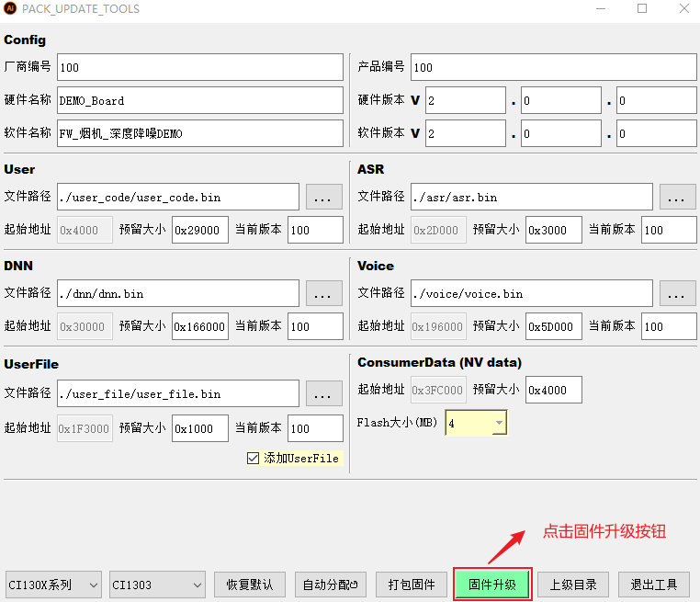Click the DNN 预留大小 0x166000 field

pos(199,326)
